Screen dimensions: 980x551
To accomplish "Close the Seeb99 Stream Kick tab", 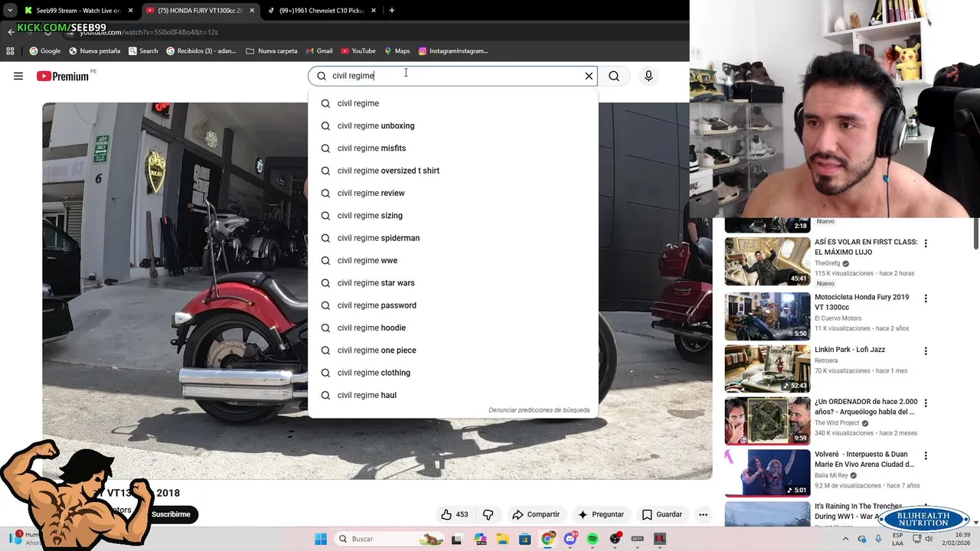I will point(130,11).
